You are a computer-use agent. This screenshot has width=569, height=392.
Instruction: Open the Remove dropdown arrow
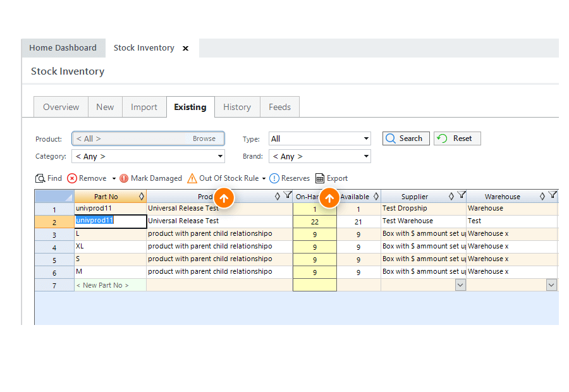pyautogui.click(x=114, y=178)
